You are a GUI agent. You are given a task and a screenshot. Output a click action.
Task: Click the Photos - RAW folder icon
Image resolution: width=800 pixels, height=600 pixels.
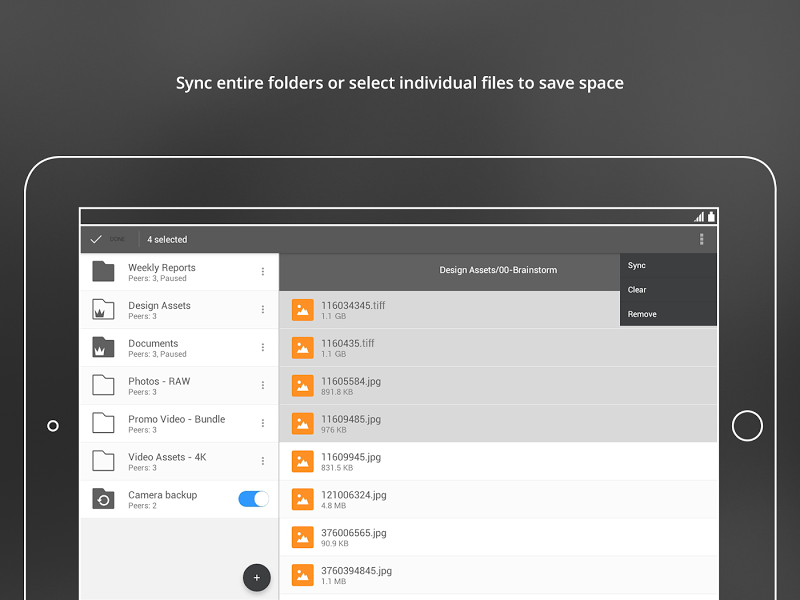pyautogui.click(x=103, y=385)
